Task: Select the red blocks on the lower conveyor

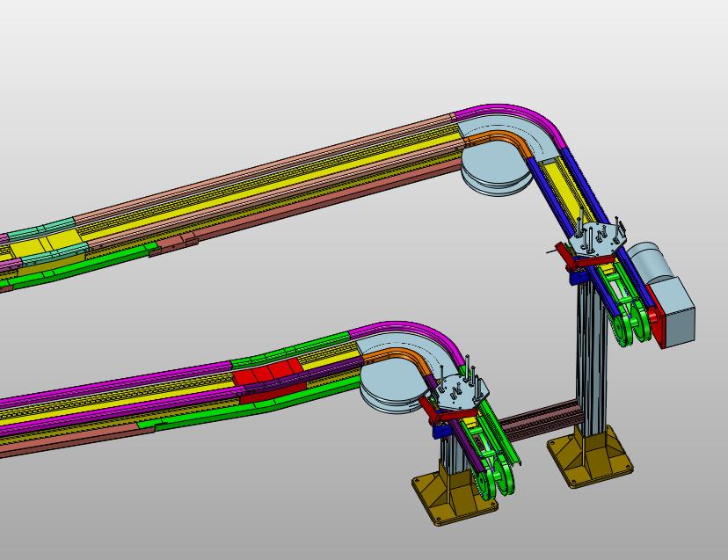Action: [268, 372]
